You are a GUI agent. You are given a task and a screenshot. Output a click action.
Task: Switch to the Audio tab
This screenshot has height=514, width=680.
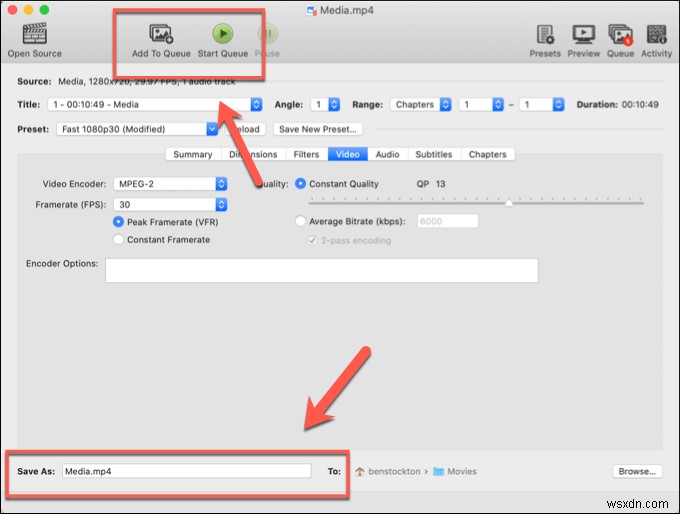pyautogui.click(x=388, y=154)
